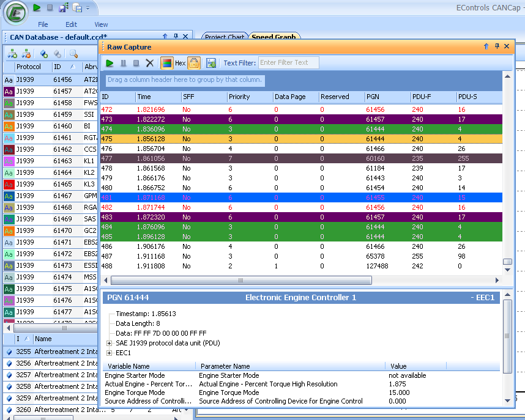Sort Raw Capture by the Data Page column header
Screen dimensions: 525x420
296,97
